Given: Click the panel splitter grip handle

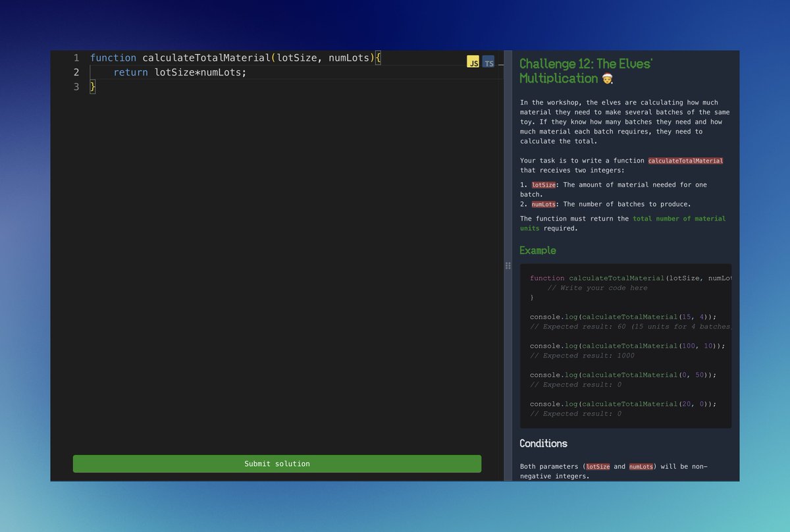Looking at the screenshot, I should click(508, 265).
